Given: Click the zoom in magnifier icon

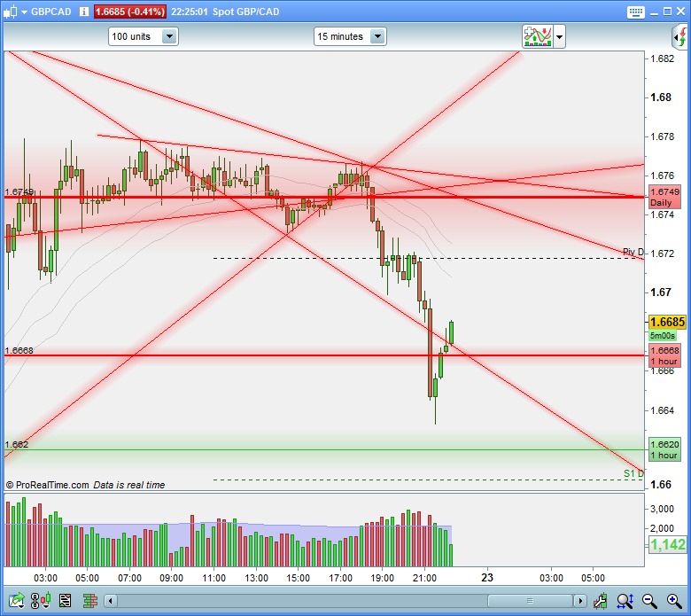Looking at the screenshot, I should coord(674,601).
